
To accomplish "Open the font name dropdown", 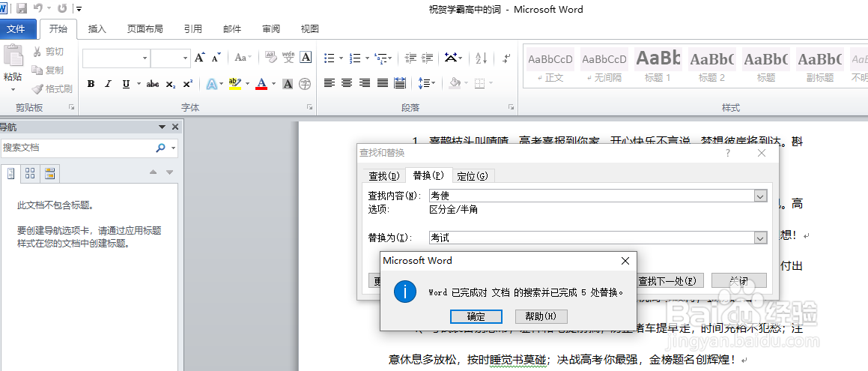I will 145,58.
